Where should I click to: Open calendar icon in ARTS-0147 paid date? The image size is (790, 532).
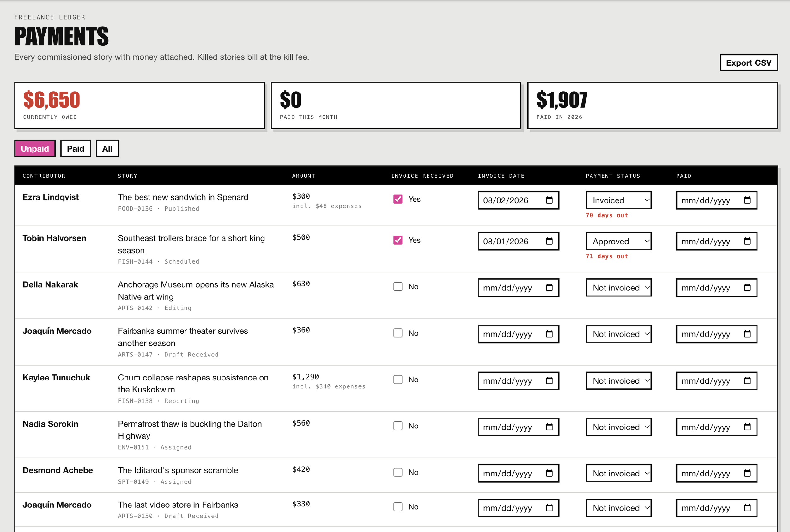pos(747,334)
